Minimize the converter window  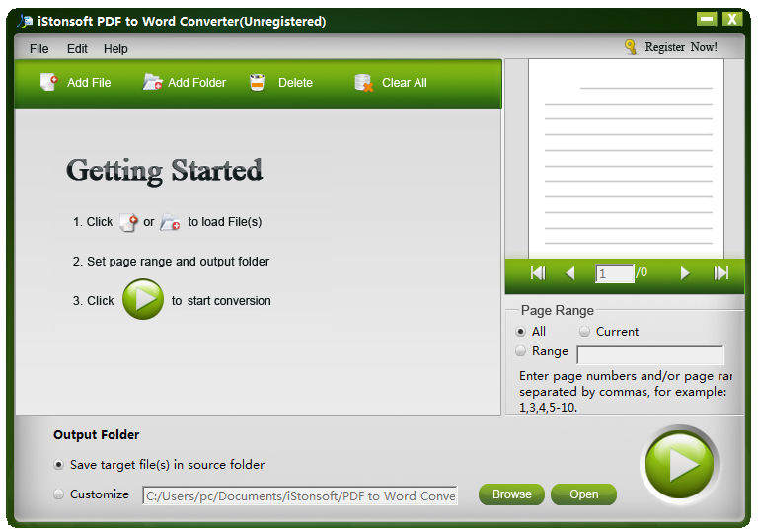[707, 19]
